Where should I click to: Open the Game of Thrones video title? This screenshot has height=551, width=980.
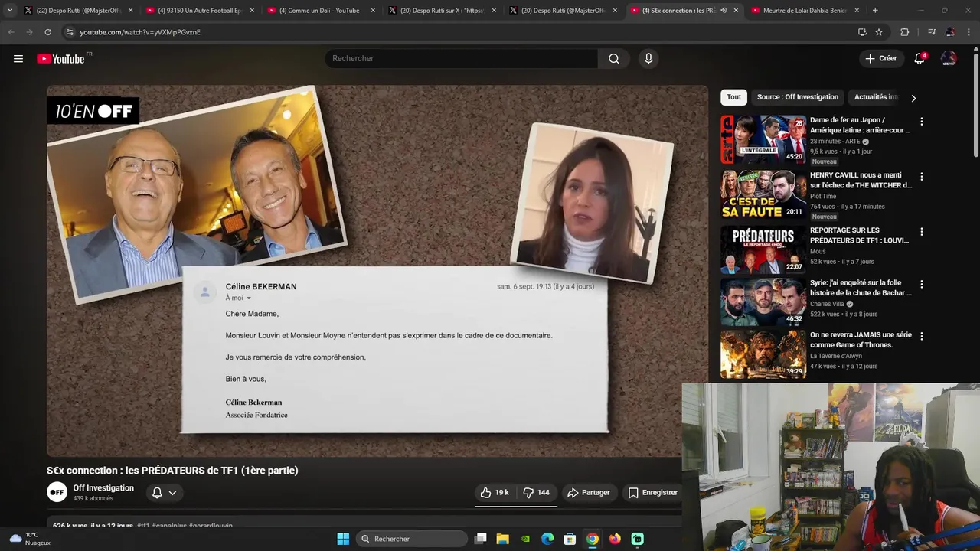[x=861, y=340]
